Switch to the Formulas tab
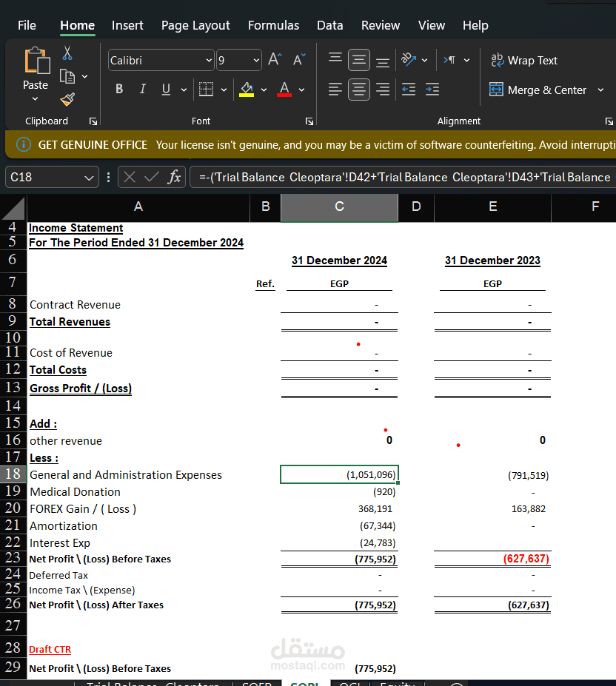Viewport: 616px width, 686px height. (274, 25)
